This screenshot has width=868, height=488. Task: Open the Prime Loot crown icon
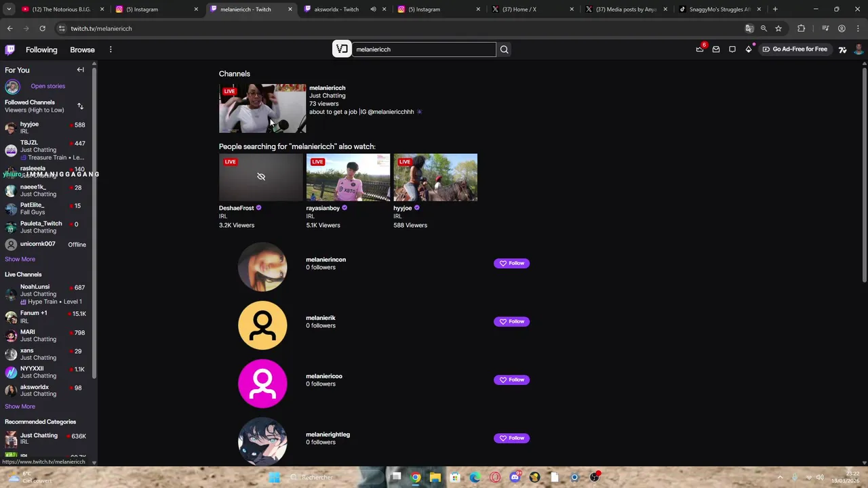tap(700, 49)
